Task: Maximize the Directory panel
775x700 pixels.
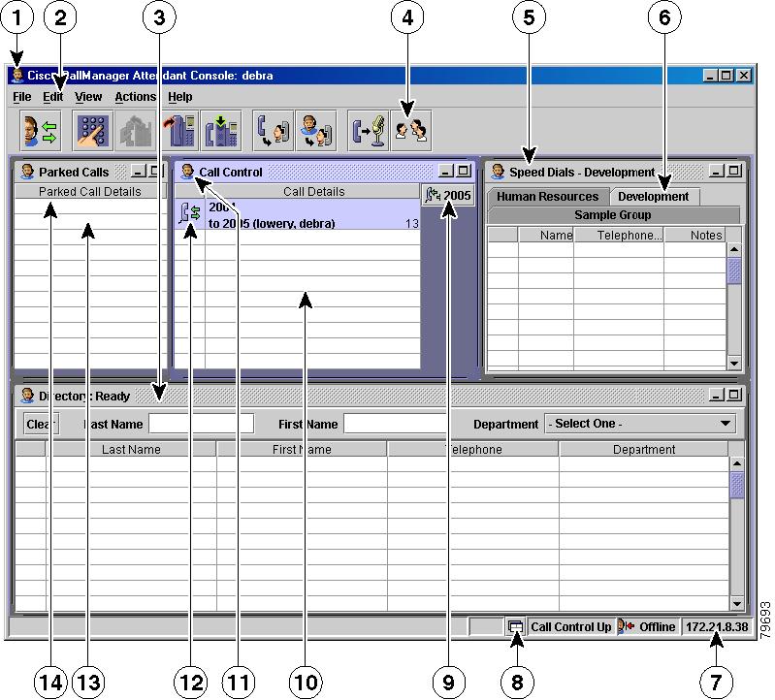Action: [734, 395]
